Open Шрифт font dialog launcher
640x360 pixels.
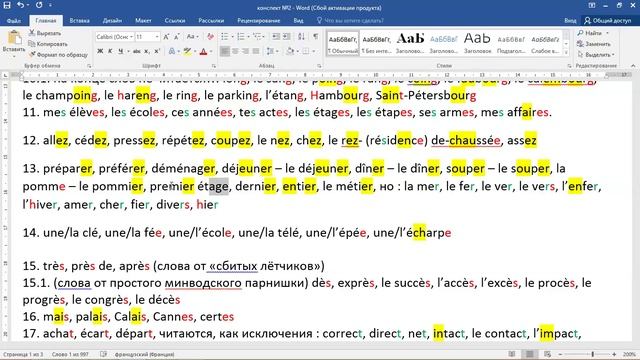click(213, 66)
